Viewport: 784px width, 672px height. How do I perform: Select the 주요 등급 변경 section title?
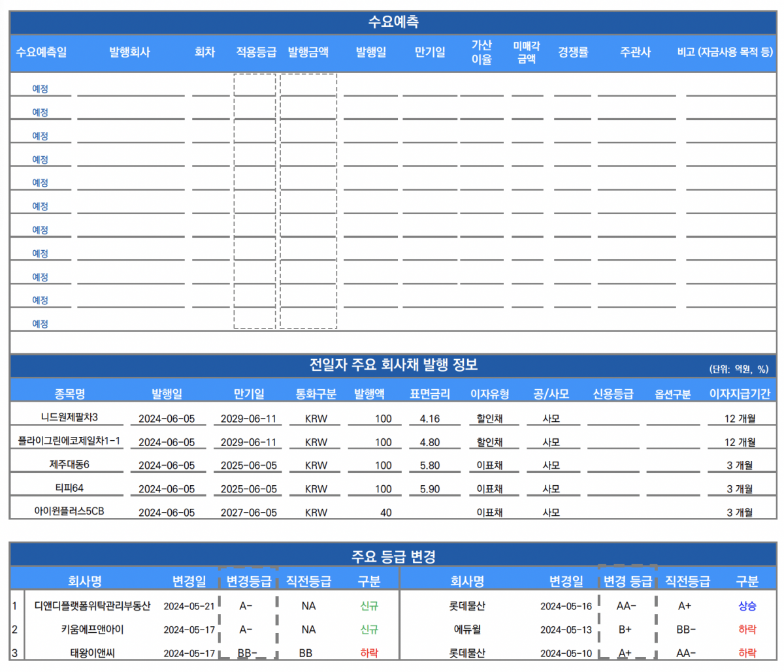pos(393,557)
